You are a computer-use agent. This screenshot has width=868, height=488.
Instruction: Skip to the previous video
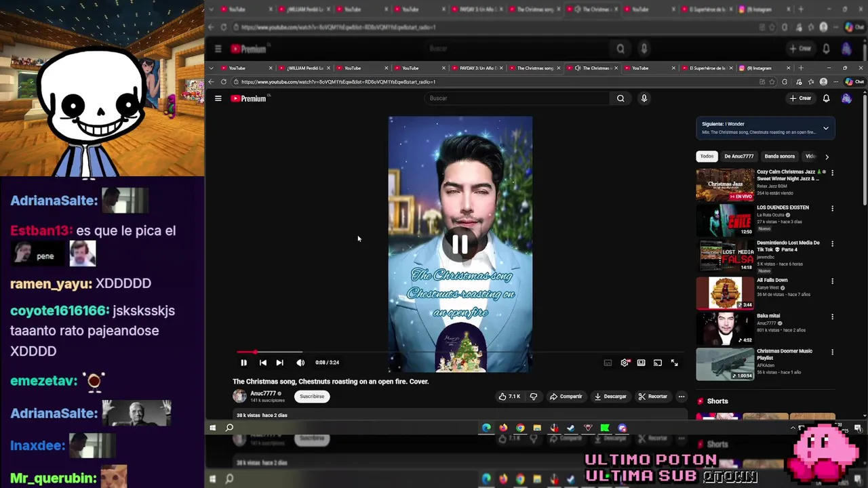click(x=263, y=363)
